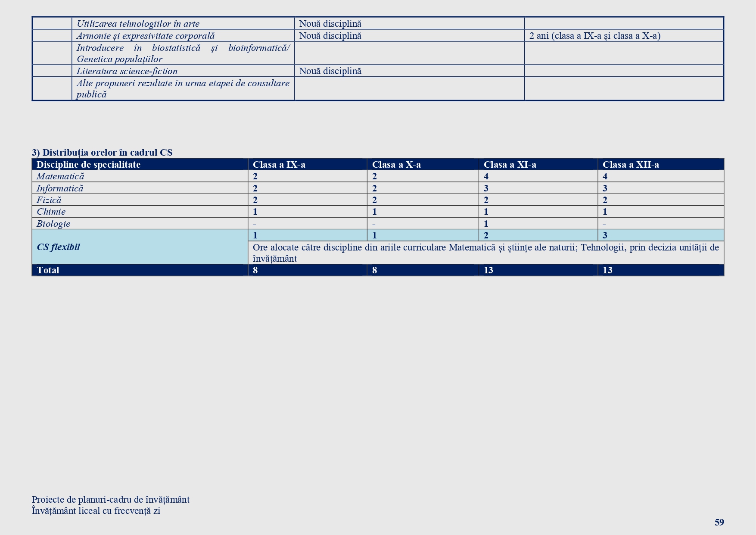Click the 'Ore alocate către discipline' note
Viewport: 756px width, 535px height.
click(x=485, y=253)
